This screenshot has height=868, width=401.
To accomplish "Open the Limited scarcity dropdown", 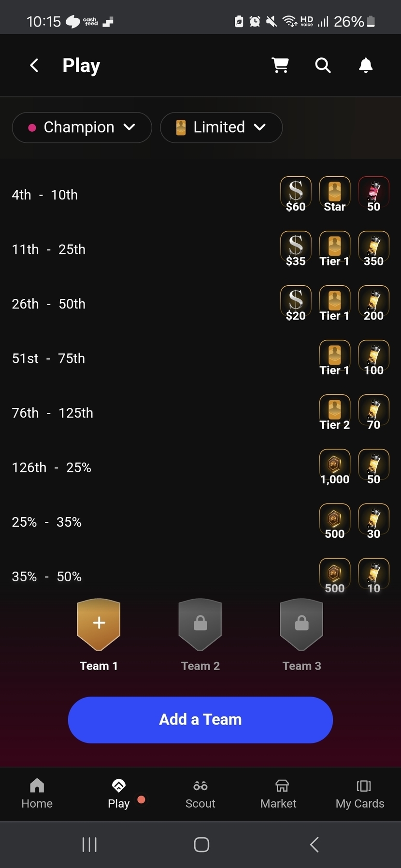I will [221, 127].
